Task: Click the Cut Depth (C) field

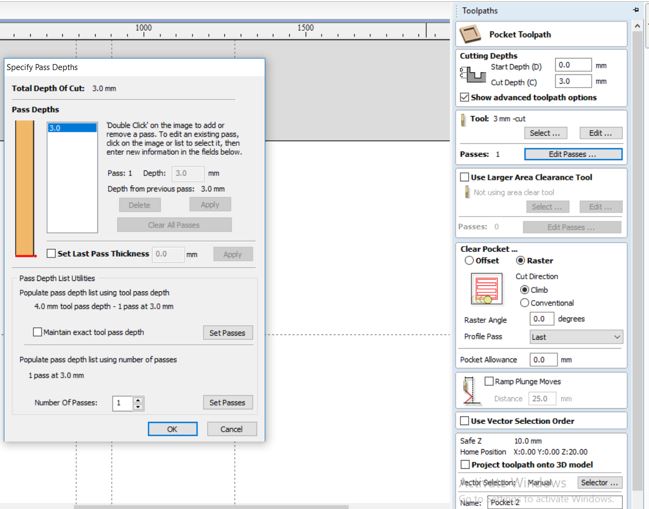Action: 573,81
